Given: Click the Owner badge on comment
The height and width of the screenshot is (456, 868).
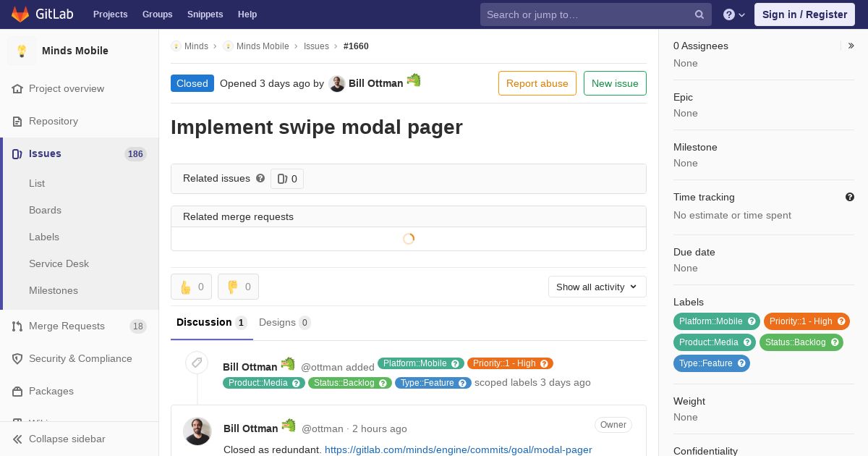Looking at the screenshot, I should point(613,425).
